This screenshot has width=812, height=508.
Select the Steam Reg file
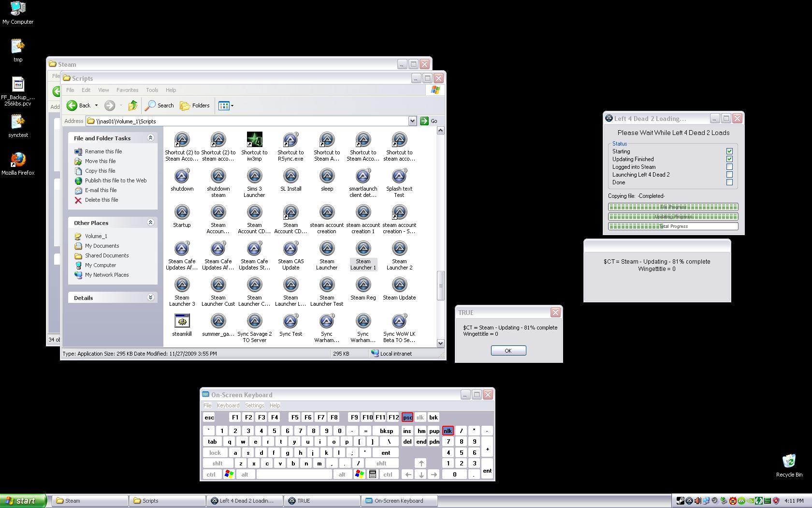(x=363, y=289)
